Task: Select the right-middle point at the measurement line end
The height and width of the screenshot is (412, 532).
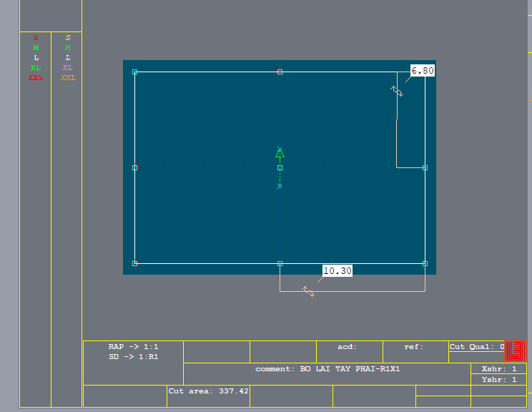Action: click(x=425, y=167)
